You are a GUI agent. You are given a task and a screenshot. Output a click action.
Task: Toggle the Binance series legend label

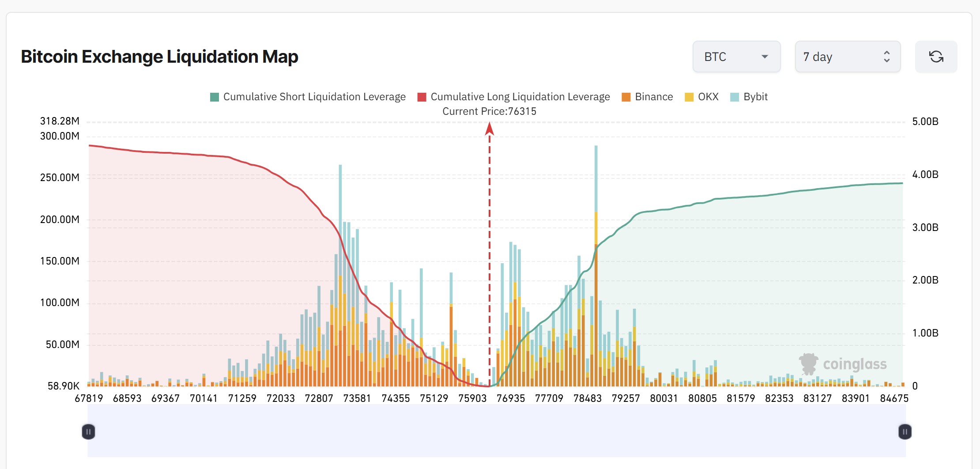654,97
